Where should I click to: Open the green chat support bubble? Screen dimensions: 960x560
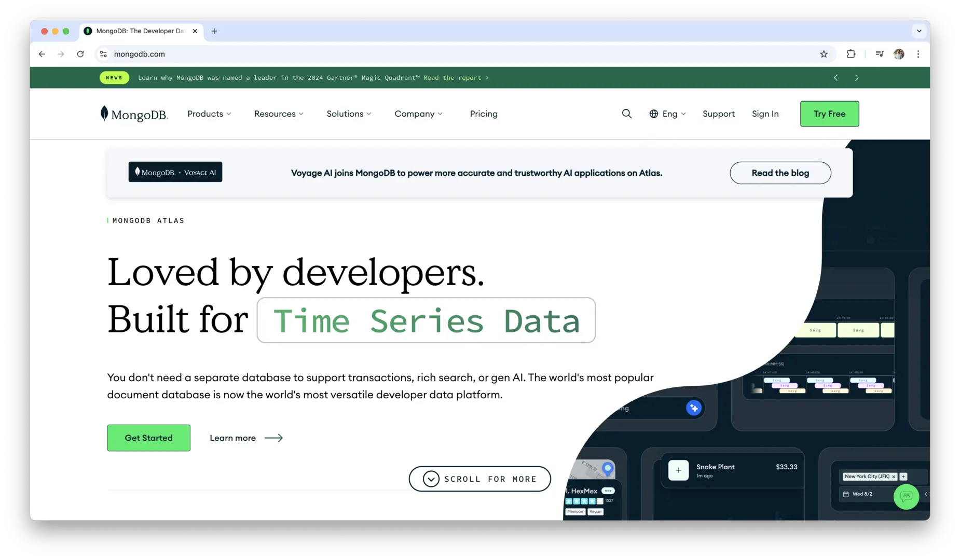tap(906, 497)
